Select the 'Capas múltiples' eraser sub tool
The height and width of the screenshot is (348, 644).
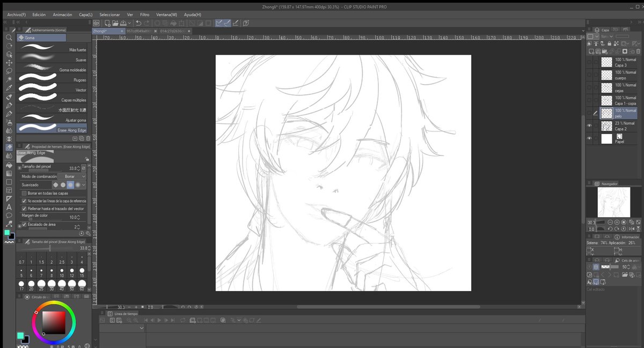(x=52, y=99)
